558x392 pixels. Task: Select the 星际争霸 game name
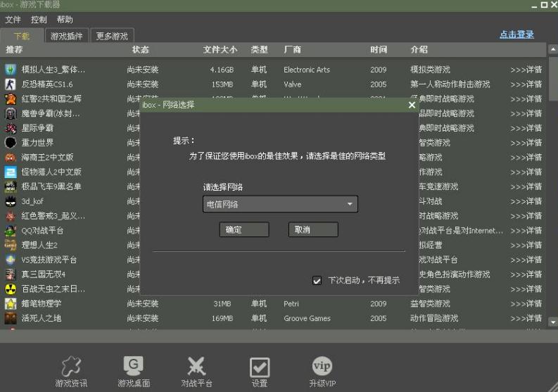(x=37, y=128)
